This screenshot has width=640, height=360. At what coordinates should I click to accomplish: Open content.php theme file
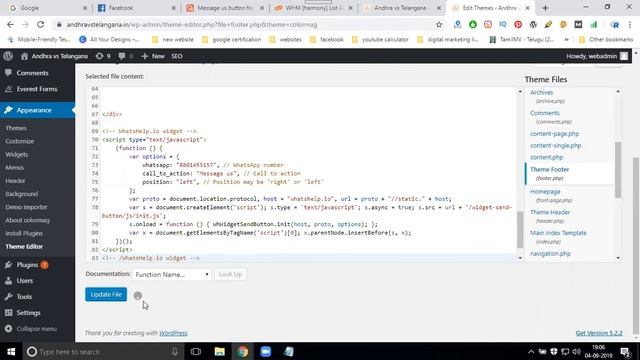(x=547, y=157)
